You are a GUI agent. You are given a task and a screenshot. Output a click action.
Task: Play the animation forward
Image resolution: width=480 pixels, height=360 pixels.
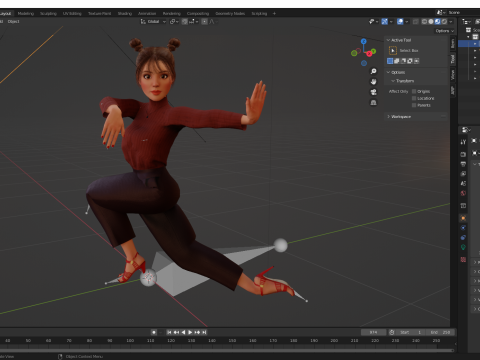190,332
